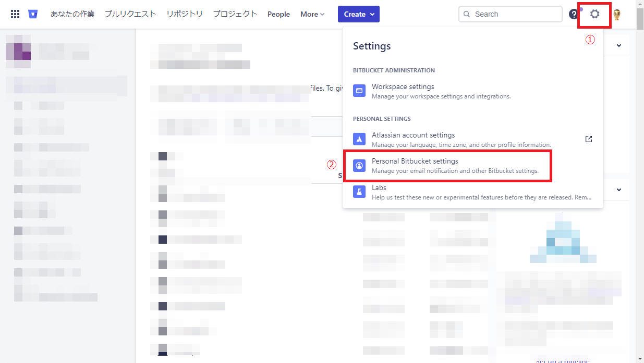Select プルリクエスト in the navigation bar
The width and height of the screenshot is (644, 363).
130,14
